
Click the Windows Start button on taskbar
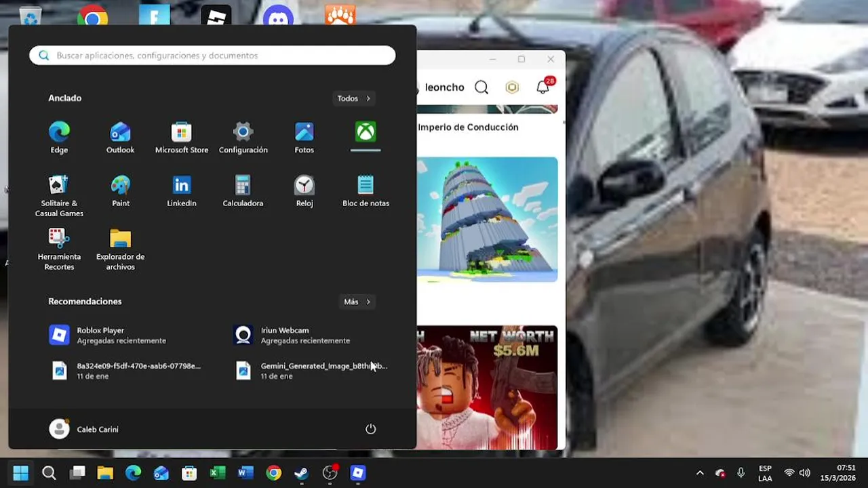(20, 472)
